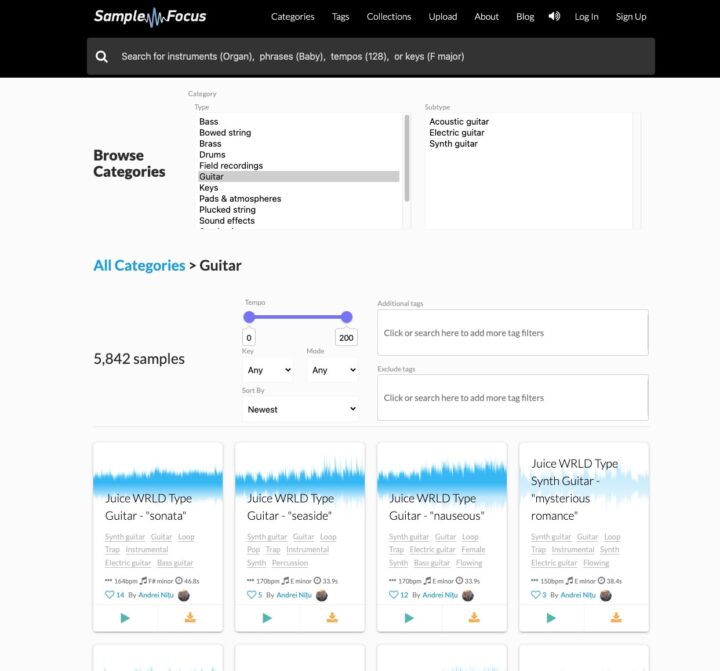Click the search magnifier icon
This screenshot has width=720, height=671.
pyautogui.click(x=102, y=57)
